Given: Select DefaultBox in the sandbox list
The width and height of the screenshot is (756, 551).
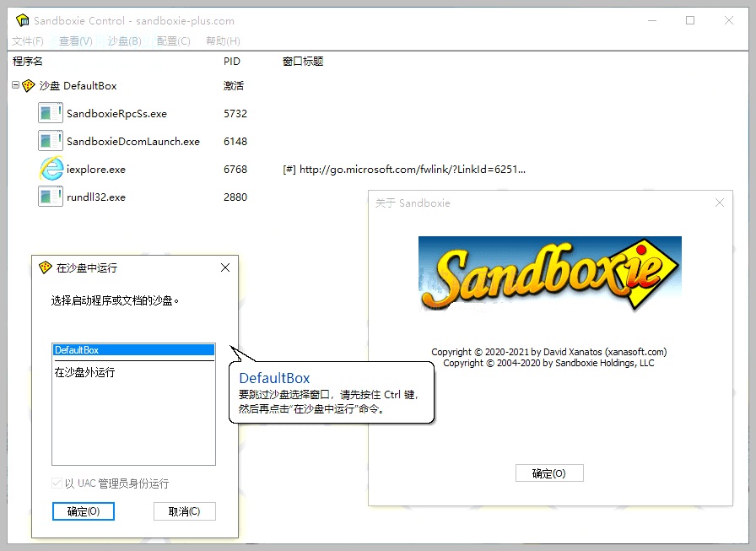Looking at the screenshot, I should pos(132,349).
